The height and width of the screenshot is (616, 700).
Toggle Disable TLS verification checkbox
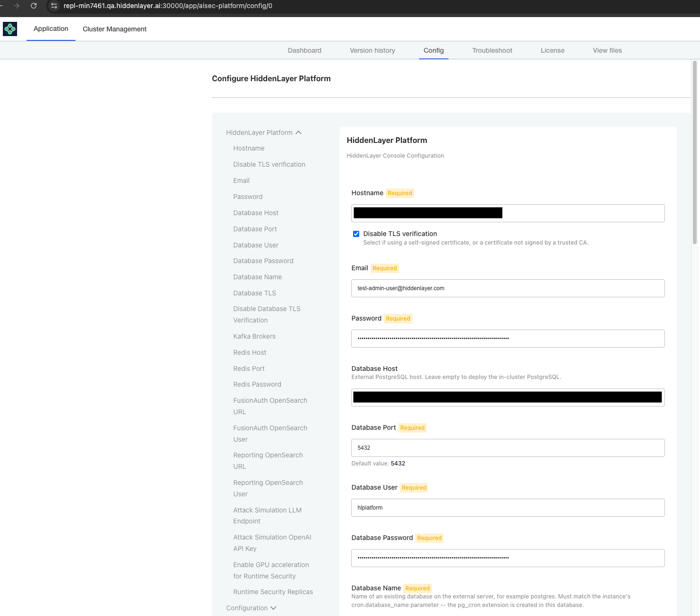[356, 234]
